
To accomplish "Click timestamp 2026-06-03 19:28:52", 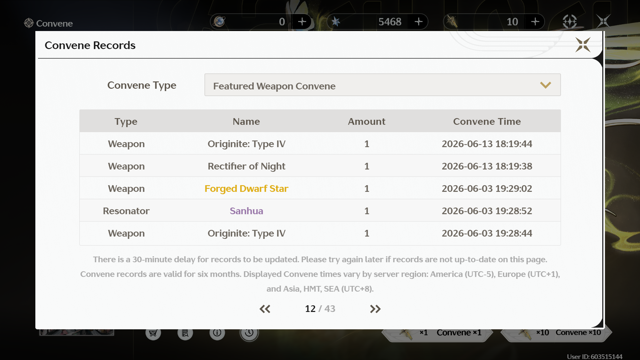I will [487, 211].
